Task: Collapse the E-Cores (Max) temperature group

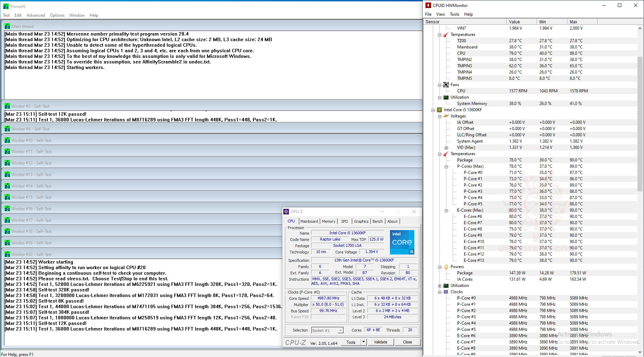Action: pos(446,210)
